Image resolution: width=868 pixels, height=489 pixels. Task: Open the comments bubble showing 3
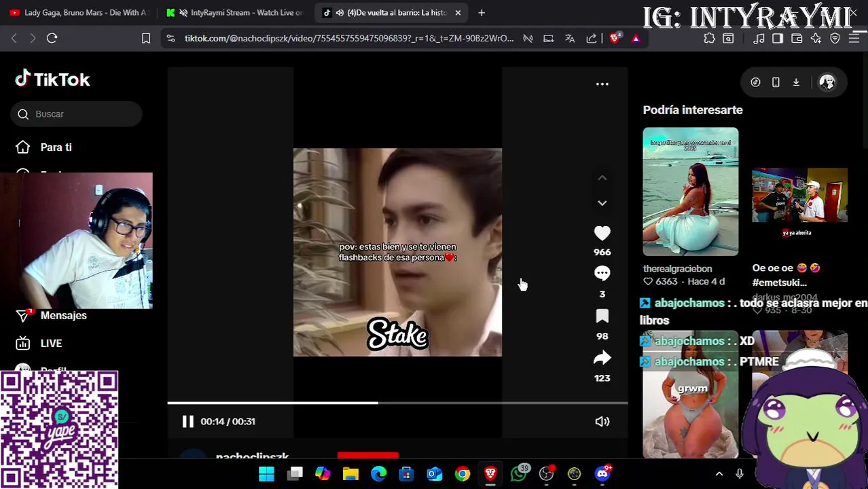[602, 273]
